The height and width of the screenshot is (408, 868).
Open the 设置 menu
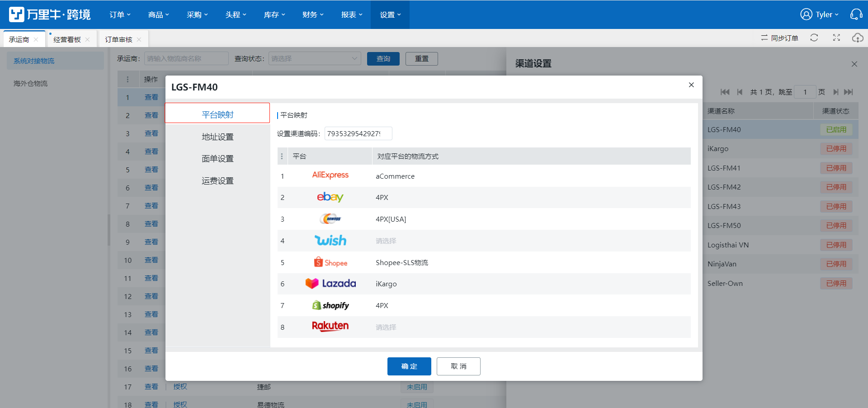click(390, 14)
